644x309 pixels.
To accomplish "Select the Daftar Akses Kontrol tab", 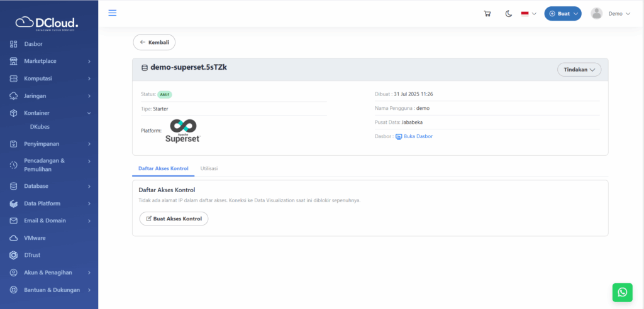I will tap(163, 169).
